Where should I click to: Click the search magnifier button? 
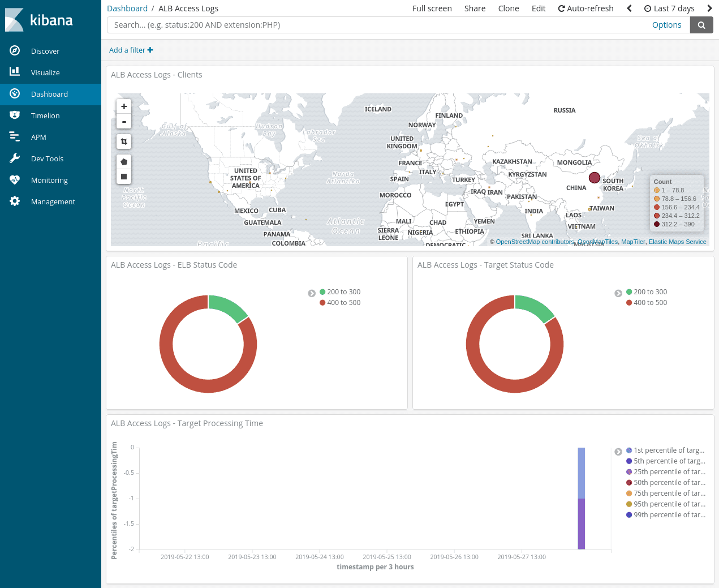[701, 25]
